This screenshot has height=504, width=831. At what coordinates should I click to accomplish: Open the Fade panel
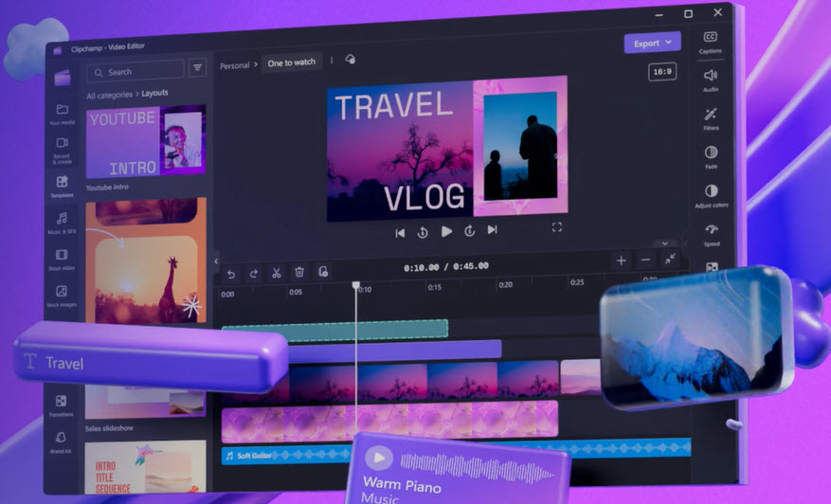pos(712,157)
